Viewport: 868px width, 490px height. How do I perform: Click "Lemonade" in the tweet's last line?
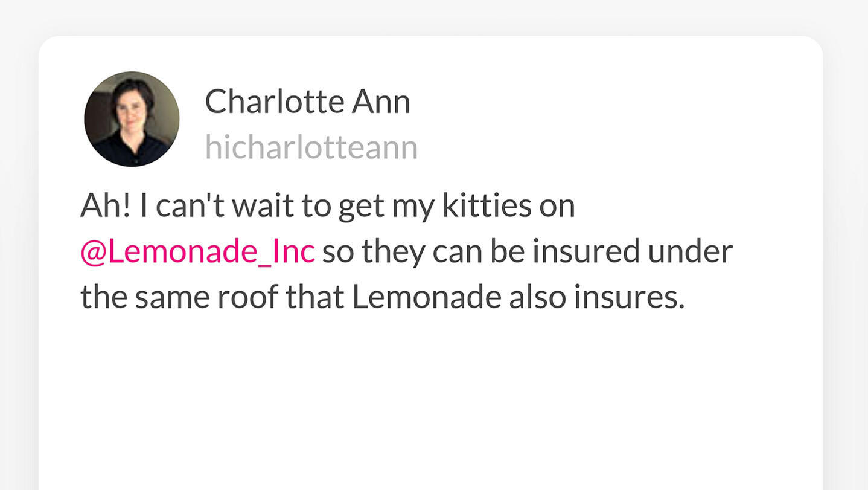pyautogui.click(x=426, y=297)
